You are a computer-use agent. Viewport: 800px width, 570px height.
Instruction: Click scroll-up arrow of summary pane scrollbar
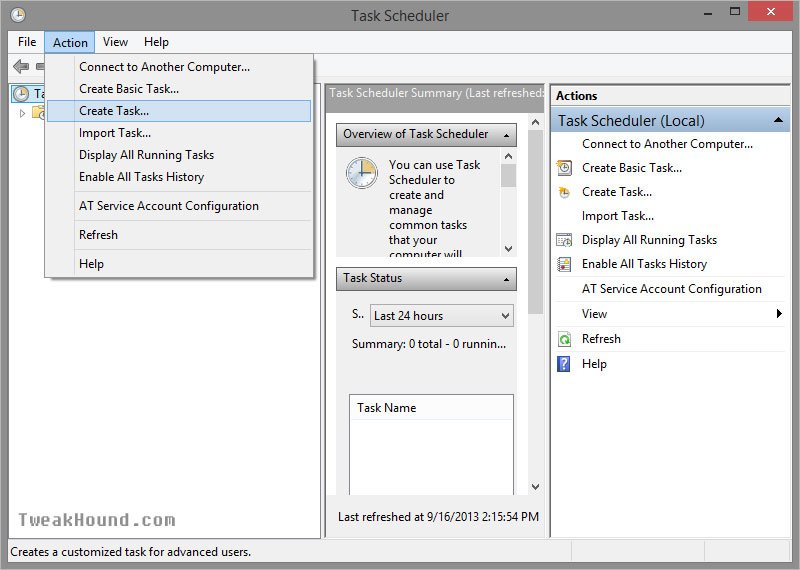[535, 122]
